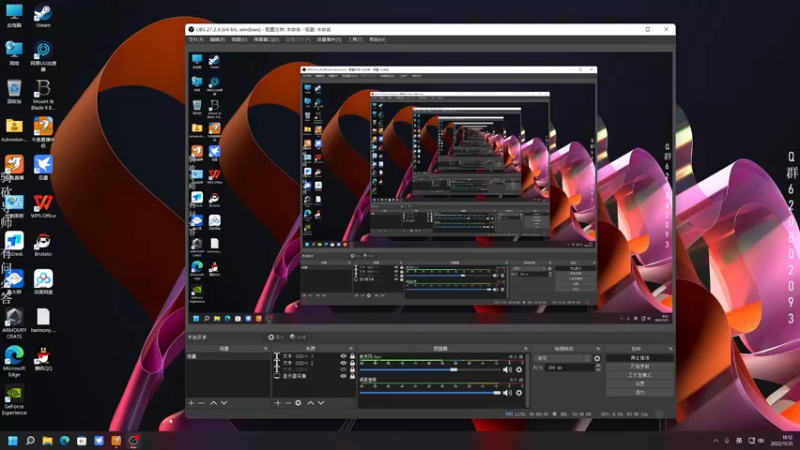This screenshot has width=800, height=450.
Task: Open the GeForce Experience desktop icon
Action: (x=14, y=400)
